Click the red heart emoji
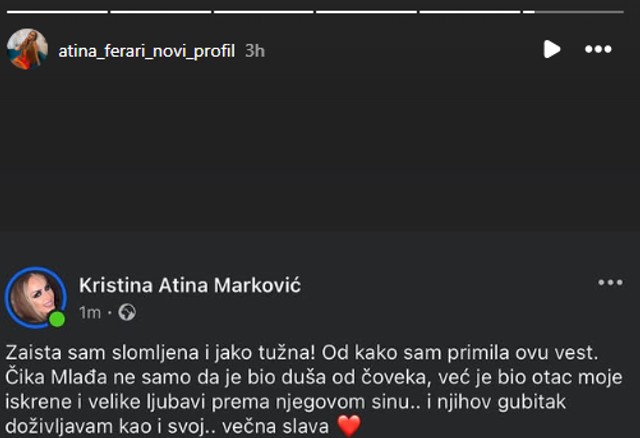Viewport: 640px width, 438px height. pos(348,425)
